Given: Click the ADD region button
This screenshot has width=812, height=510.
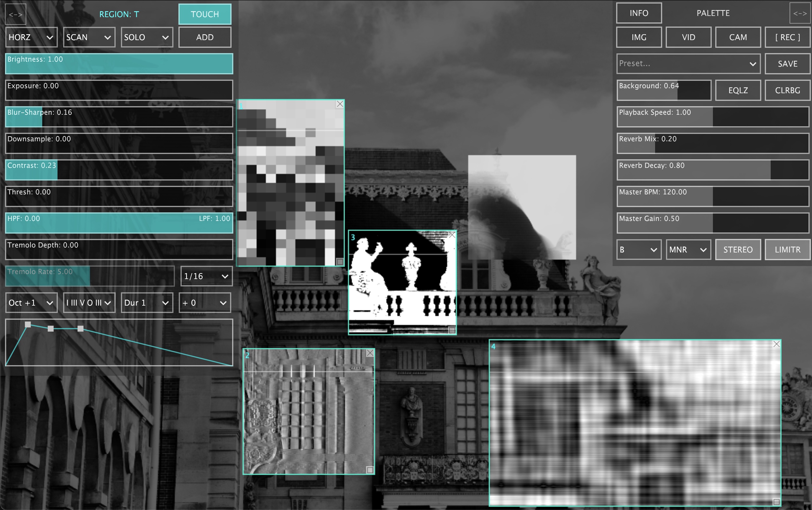Looking at the screenshot, I should [x=205, y=37].
